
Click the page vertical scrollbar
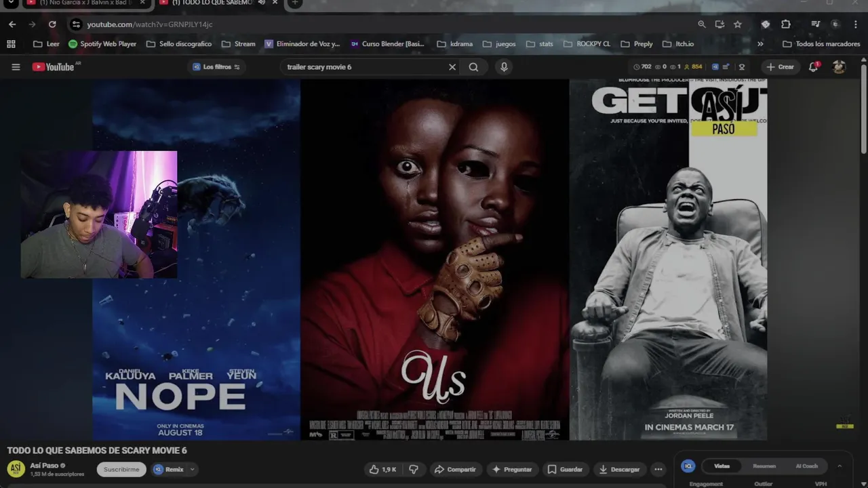(864, 108)
